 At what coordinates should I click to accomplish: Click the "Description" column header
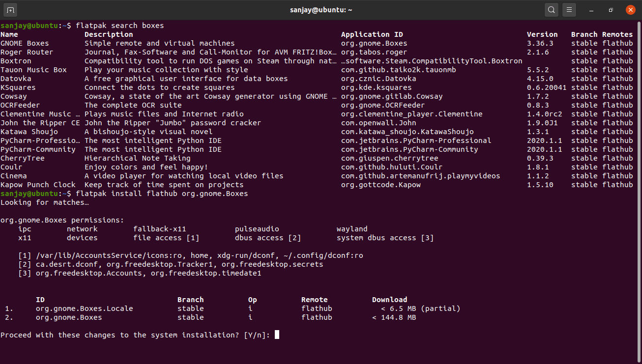pyautogui.click(x=109, y=34)
